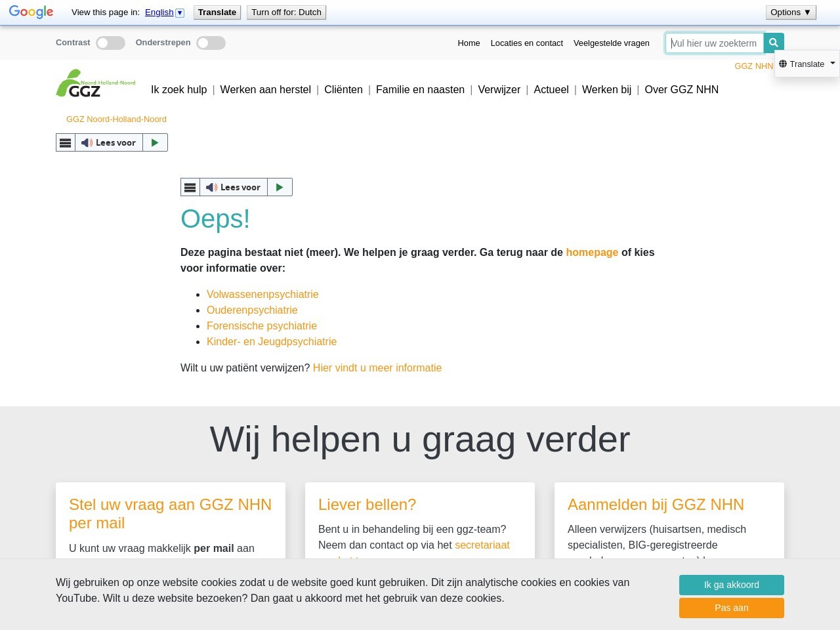Select Familie en naasten in navigation
This screenshot has width=840, height=630.
coord(420,89)
